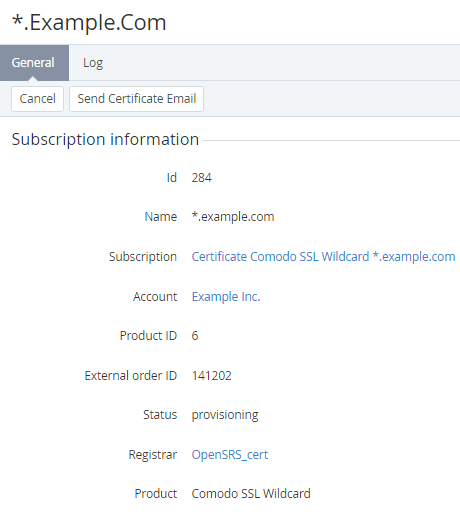Switch to the General tab
Screen dimensions: 460x517
[x=34, y=63]
